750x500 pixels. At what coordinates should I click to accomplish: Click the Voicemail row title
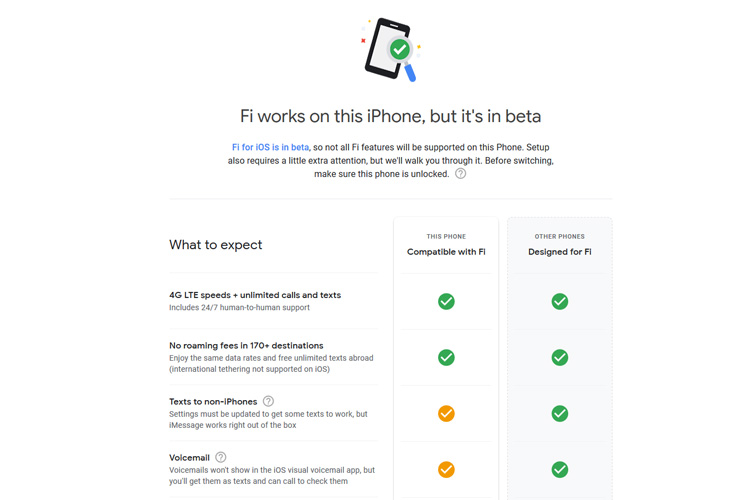click(x=189, y=458)
